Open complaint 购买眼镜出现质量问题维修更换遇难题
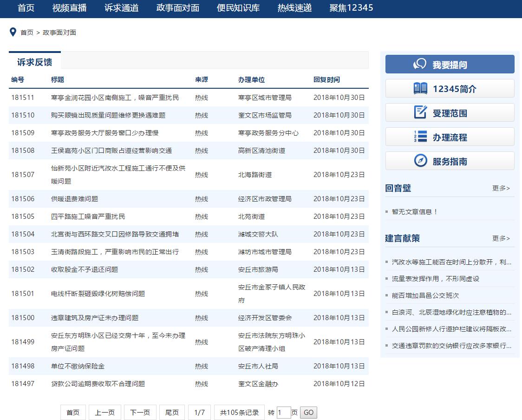Viewport: 522px width, 420px height. (108, 115)
